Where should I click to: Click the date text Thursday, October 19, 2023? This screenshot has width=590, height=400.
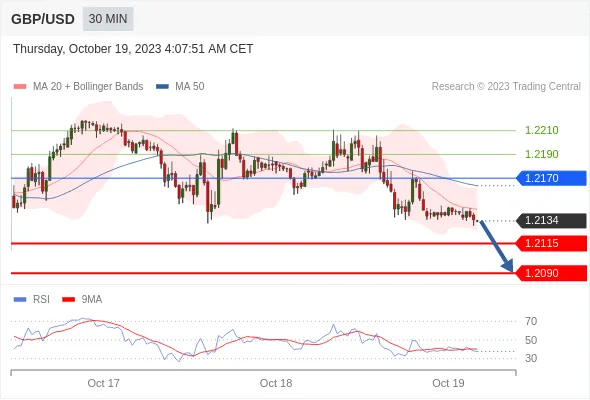pyautogui.click(x=87, y=49)
